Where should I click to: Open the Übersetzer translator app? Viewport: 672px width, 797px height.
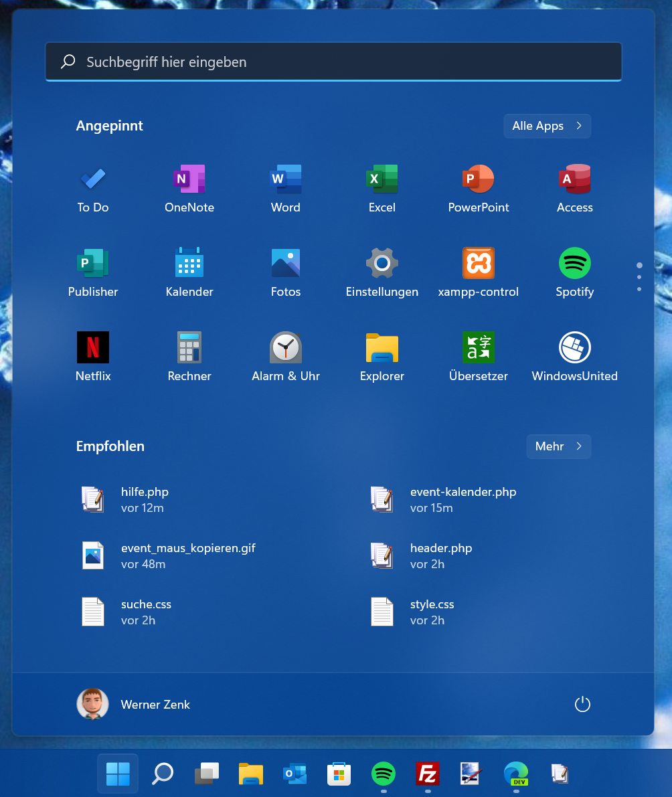(479, 357)
